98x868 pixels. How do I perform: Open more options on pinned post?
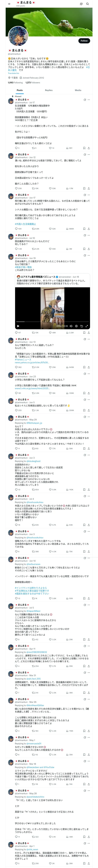point(89,100)
